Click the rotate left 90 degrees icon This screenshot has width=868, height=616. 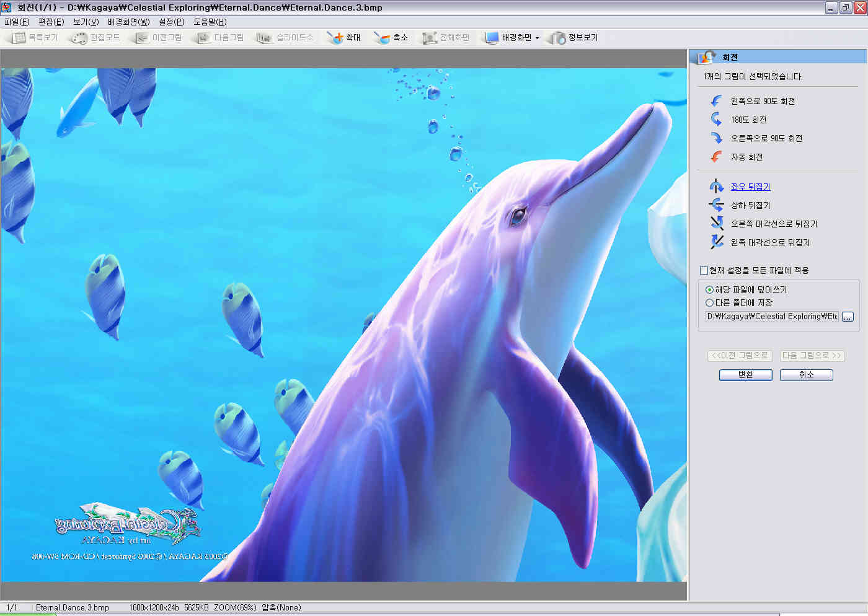point(716,101)
